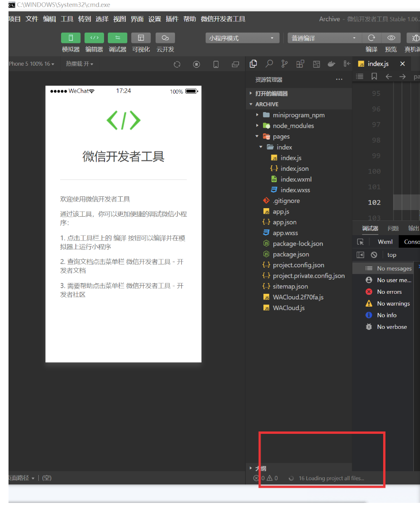420x510 pixels.
Task: Collapse the ARCHIVE project section
Action: (x=299, y=104)
